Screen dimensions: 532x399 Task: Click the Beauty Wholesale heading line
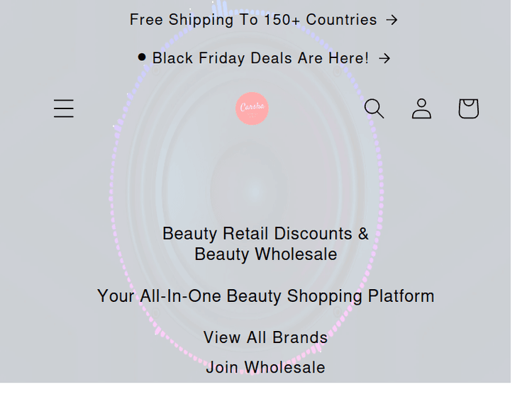tap(265, 254)
